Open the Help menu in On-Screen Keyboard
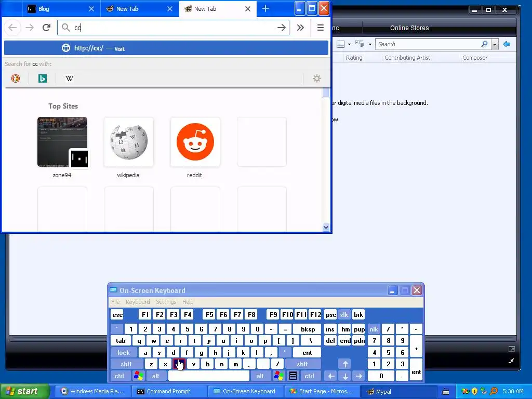Viewport: 532px width, 399px height. [188, 302]
